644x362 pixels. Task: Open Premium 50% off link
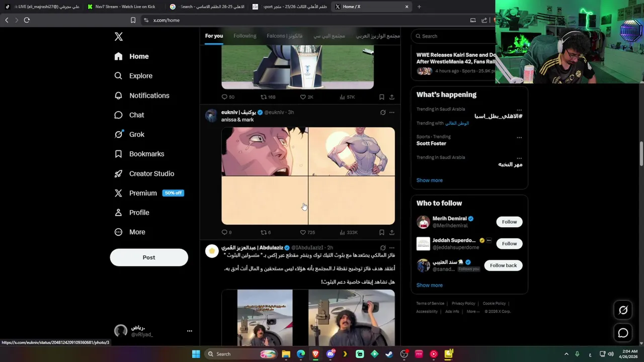149,193
